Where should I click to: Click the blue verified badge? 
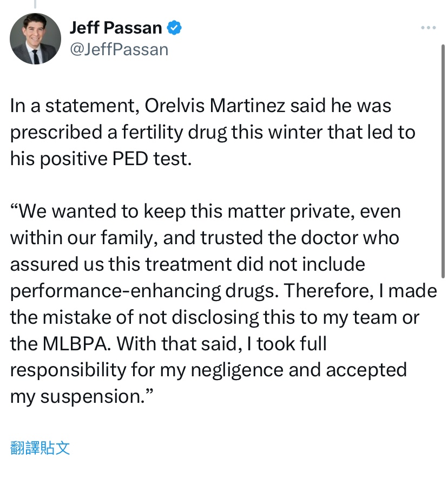pos(174,28)
